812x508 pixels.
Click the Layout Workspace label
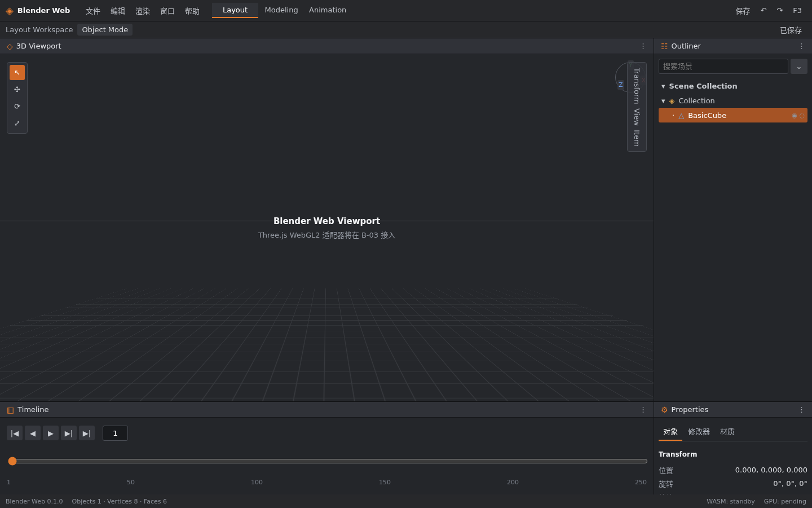pos(39,30)
